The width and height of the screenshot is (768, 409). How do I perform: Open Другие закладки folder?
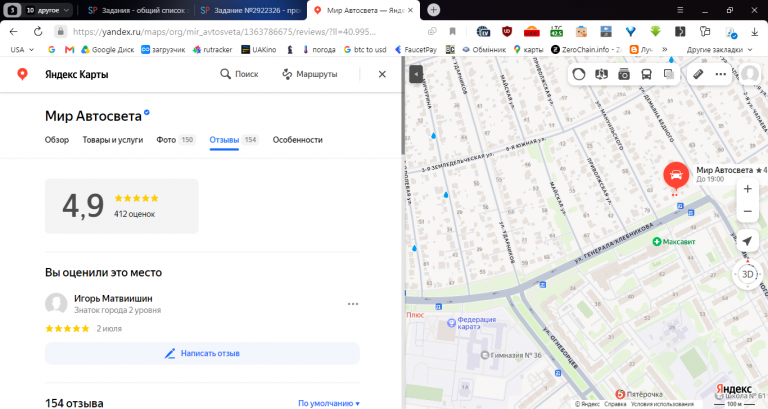coord(719,49)
